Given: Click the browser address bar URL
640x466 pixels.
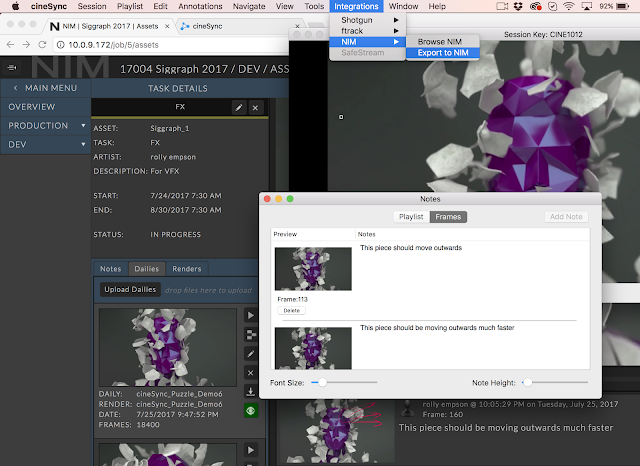Looking at the screenshot, I should click(113, 45).
